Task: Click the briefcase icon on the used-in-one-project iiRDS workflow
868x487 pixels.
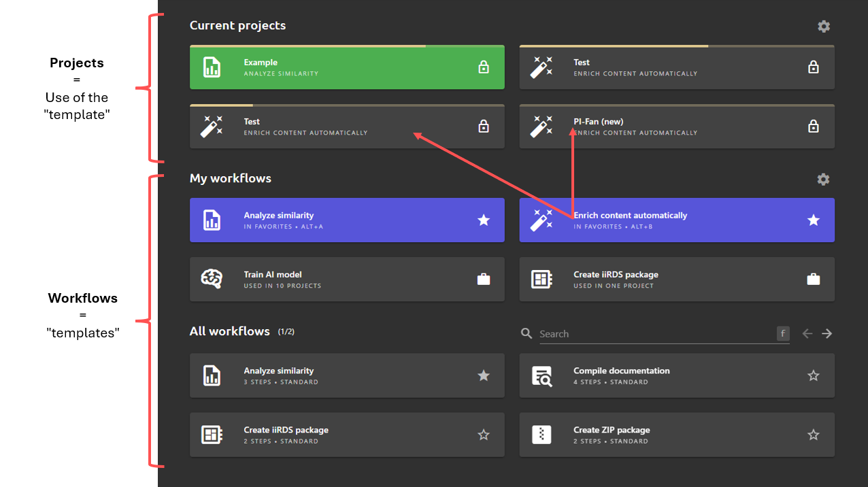Action: tap(813, 280)
